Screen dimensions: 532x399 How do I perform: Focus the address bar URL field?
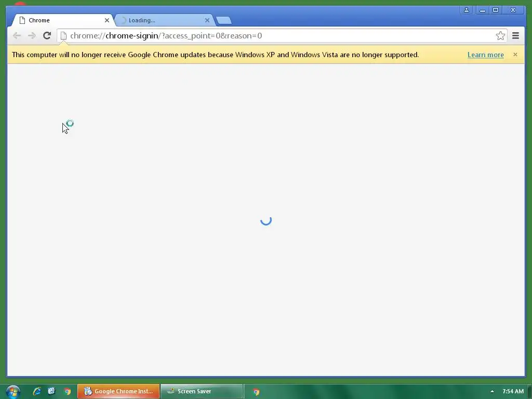point(282,36)
